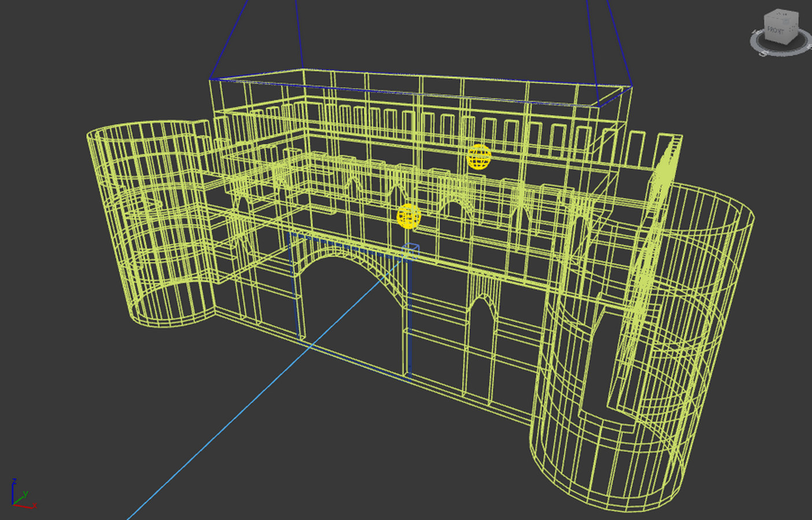The image size is (812, 520).
Task: Select the small blue camera target box
Action: tap(410, 251)
